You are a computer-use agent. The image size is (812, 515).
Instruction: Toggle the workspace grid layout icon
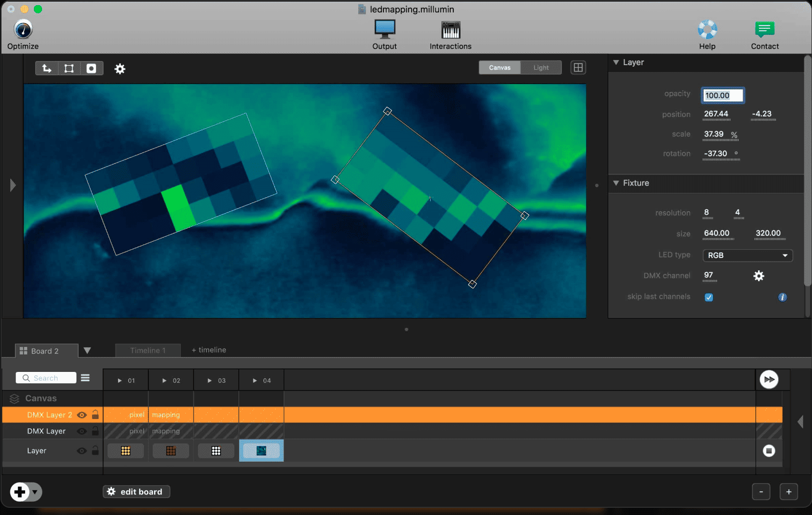[578, 68]
